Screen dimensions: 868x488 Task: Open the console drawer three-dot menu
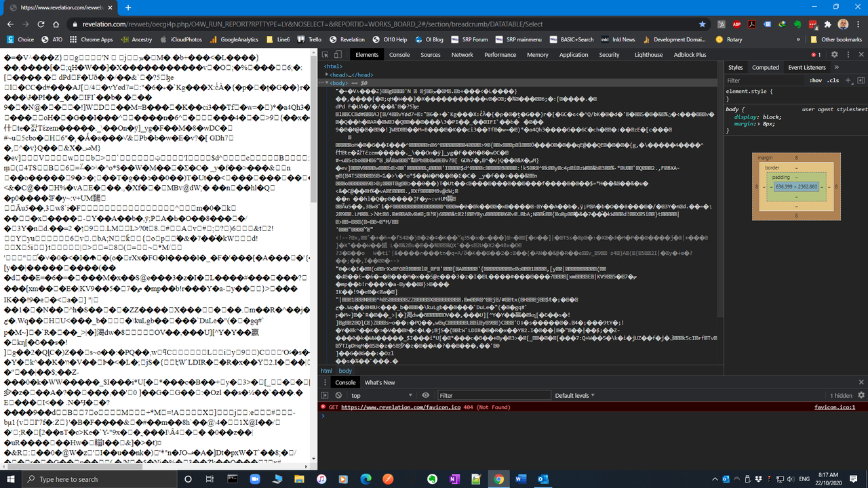(324, 382)
